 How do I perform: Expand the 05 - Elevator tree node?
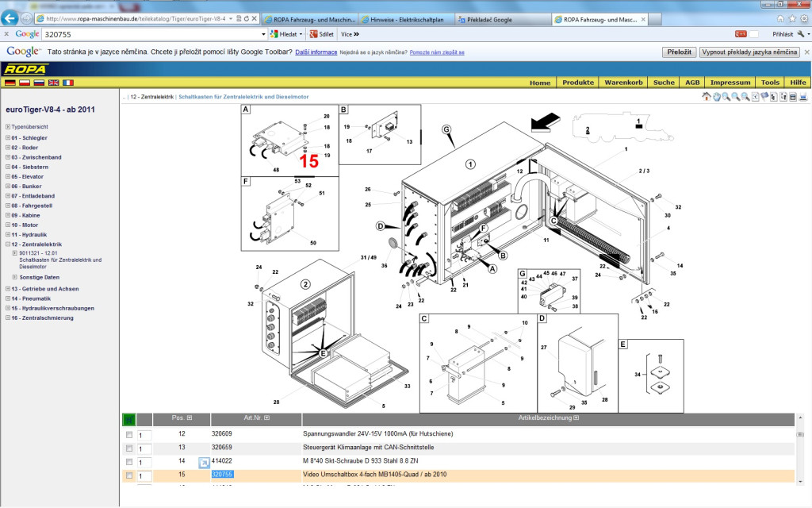pos(8,177)
